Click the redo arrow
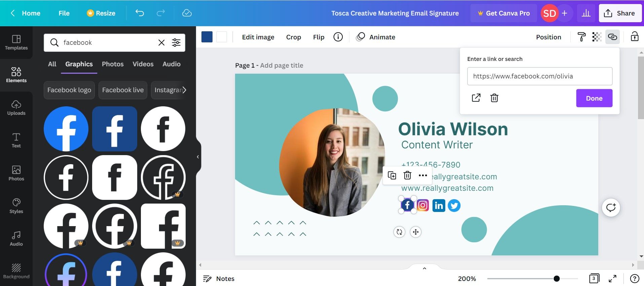The height and width of the screenshot is (286, 644). pyautogui.click(x=161, y=13)
